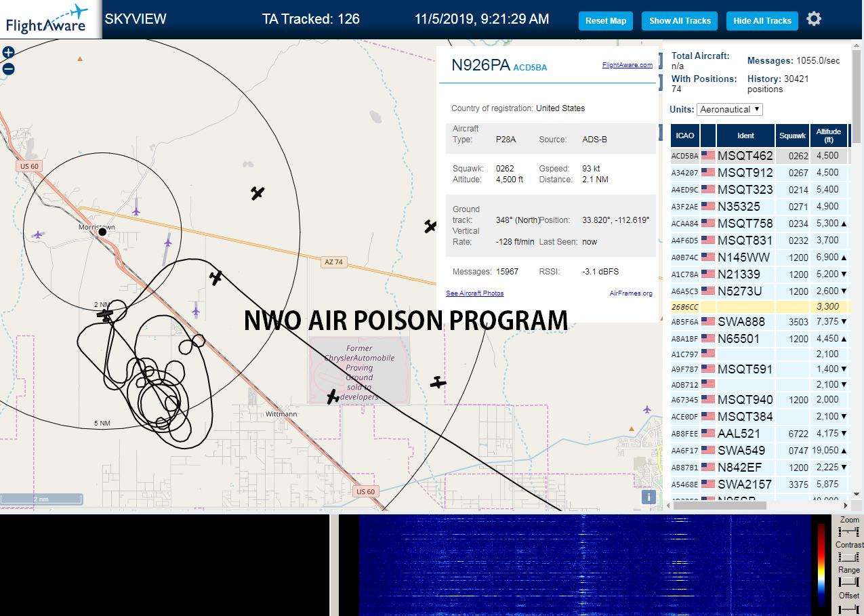Click the aircraft table horizontal scrollbar thumb
Image resolution: width=864 pixels, height=616 pixels.
click(719, 505)
